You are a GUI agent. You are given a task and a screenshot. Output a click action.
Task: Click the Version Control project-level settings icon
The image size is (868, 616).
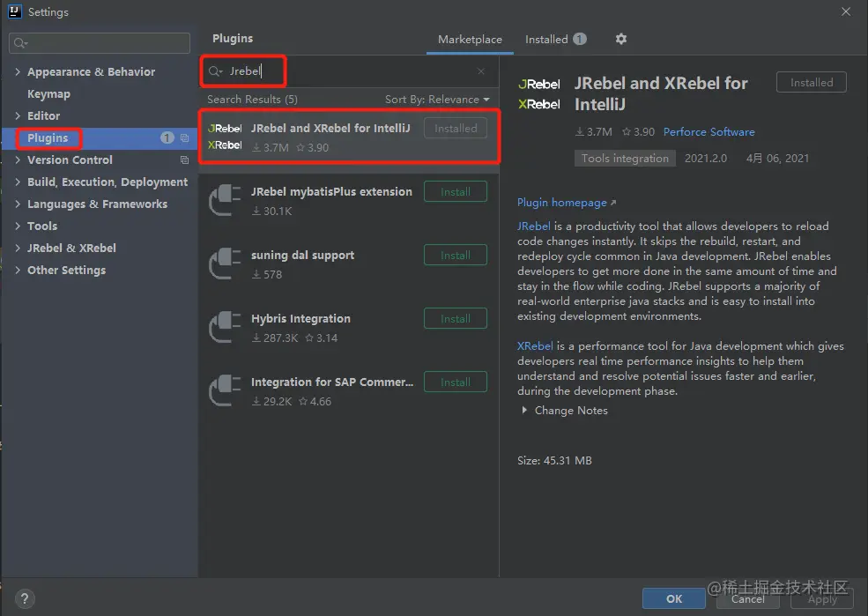tap(184, 160)
